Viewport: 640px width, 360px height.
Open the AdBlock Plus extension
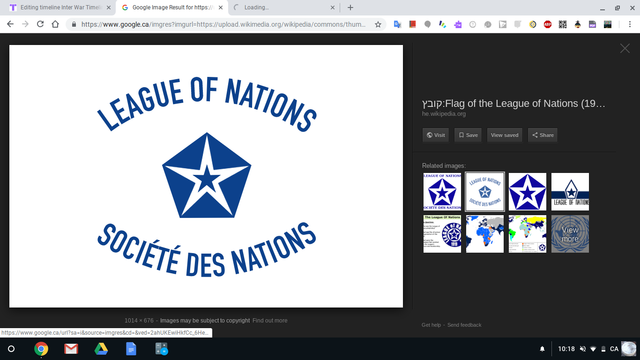548,24
